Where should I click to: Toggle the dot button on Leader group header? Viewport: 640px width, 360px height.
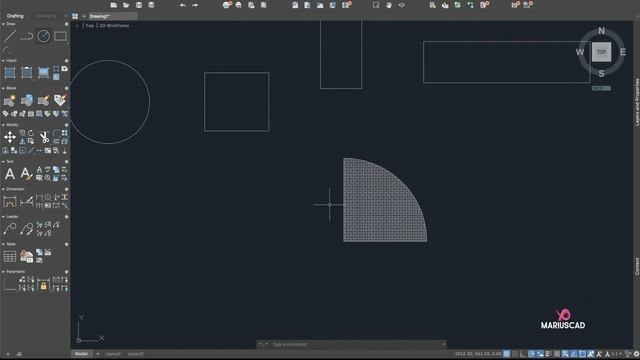67,217
